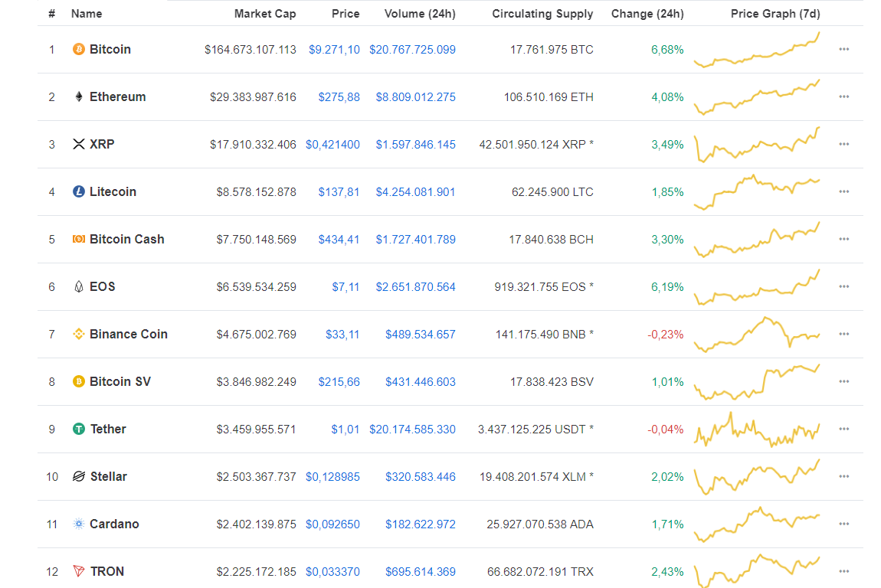Click the EOS logo icon
Image resolution: width=881 pixels, height=588 pixels.
coord(79,286)
